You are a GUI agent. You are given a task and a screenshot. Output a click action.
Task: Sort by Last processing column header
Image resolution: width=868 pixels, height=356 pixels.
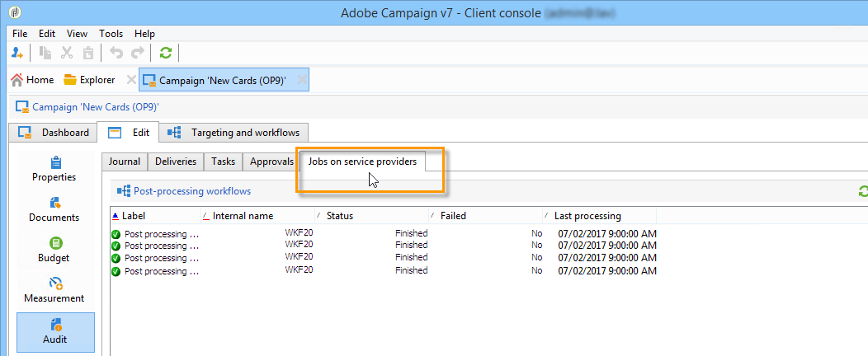[x=600, y=216]
